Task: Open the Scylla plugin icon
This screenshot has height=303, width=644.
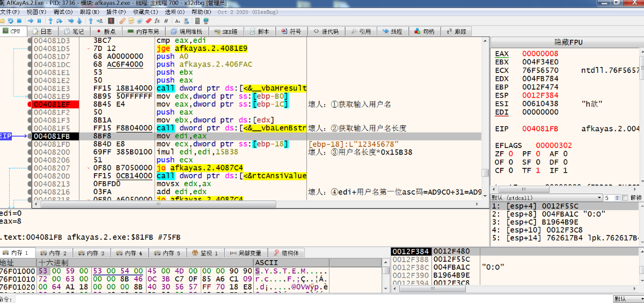Action: click(x=111, y=21)
